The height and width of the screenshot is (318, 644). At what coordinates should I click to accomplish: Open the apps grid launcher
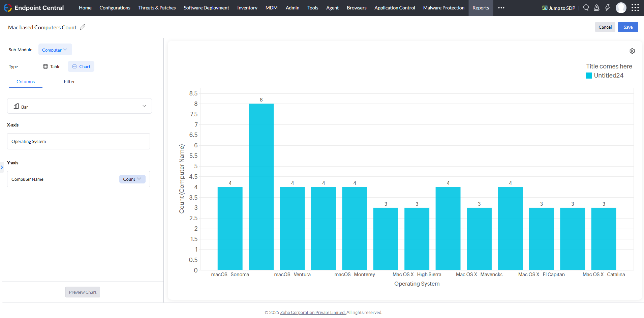(635, 7)
